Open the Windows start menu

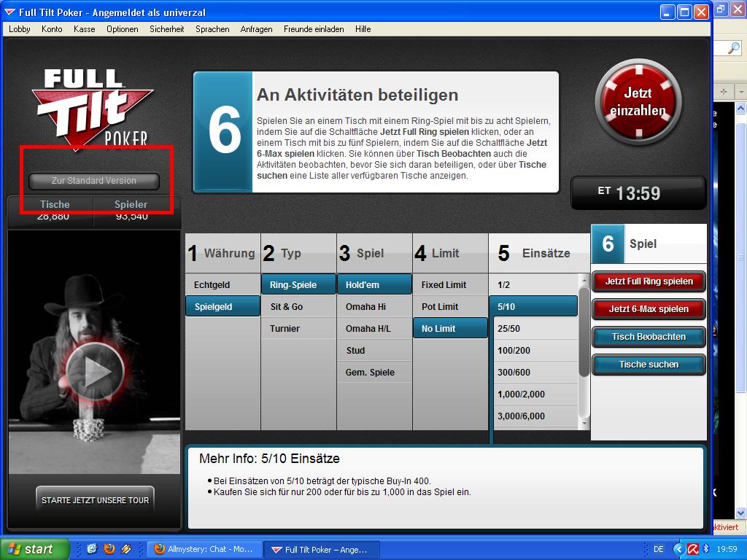34,549
